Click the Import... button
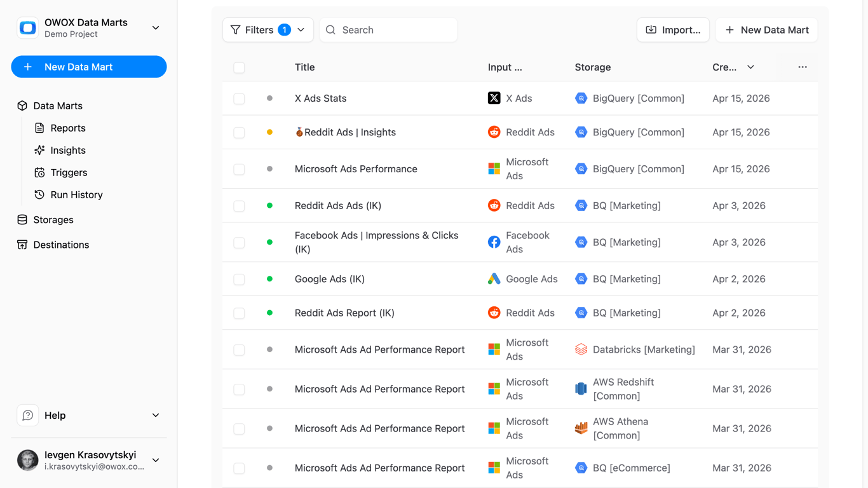The height and width of the screenshot is (488, 868). [673, 30]
